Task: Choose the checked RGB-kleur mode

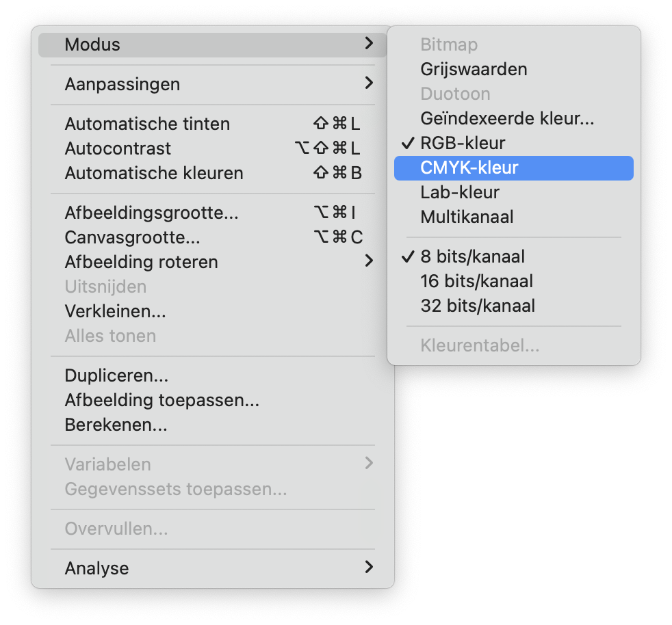Action: (463, 143)
